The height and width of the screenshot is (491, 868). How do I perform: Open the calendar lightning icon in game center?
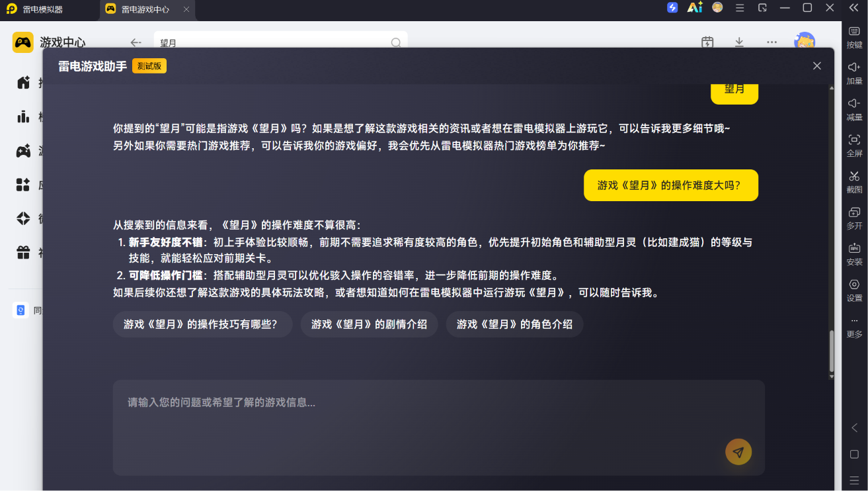coord(707,42)
